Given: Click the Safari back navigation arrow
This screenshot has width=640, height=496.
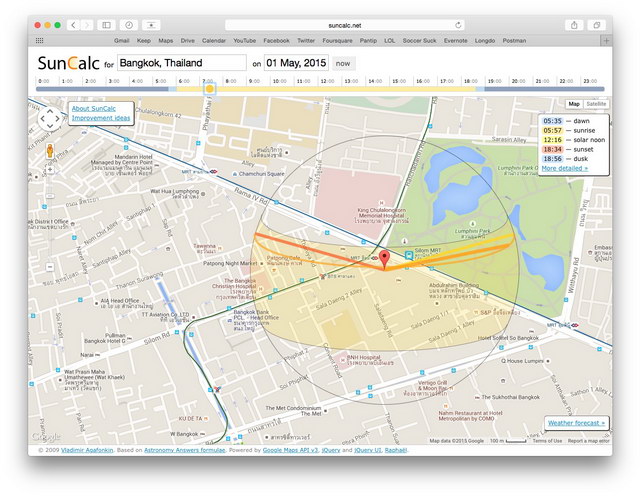Looking at the screenshot, I should point(74,24).
